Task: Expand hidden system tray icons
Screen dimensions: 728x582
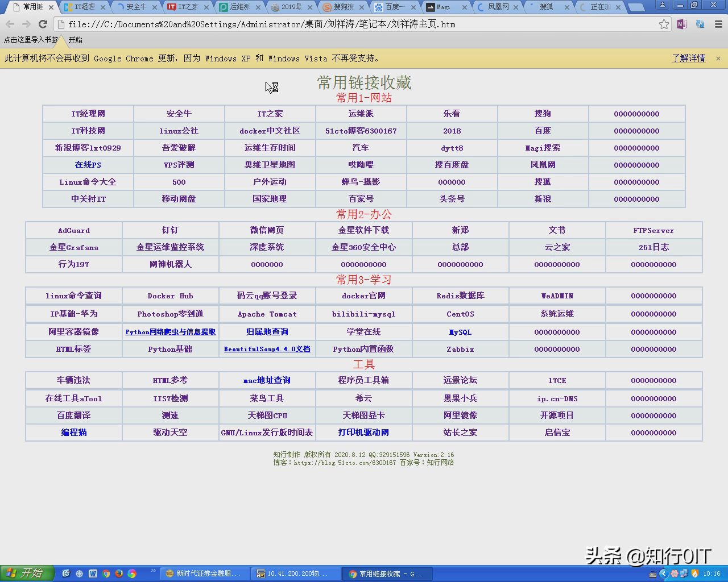Action: pos(663,573)
